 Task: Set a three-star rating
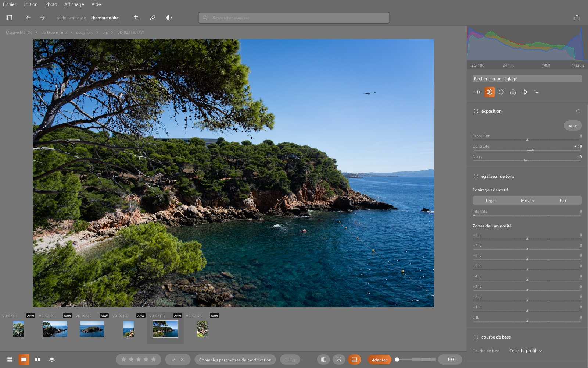(139, 360)
